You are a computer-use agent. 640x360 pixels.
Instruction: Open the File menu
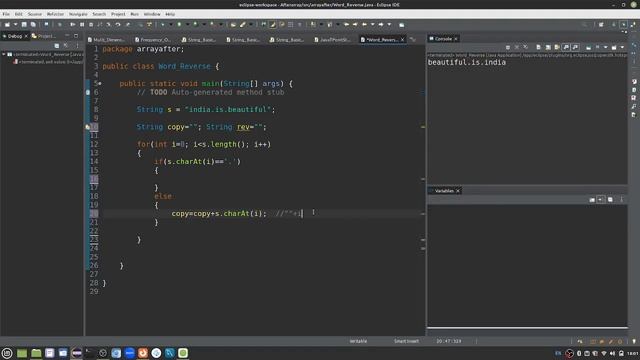[6, 14]
